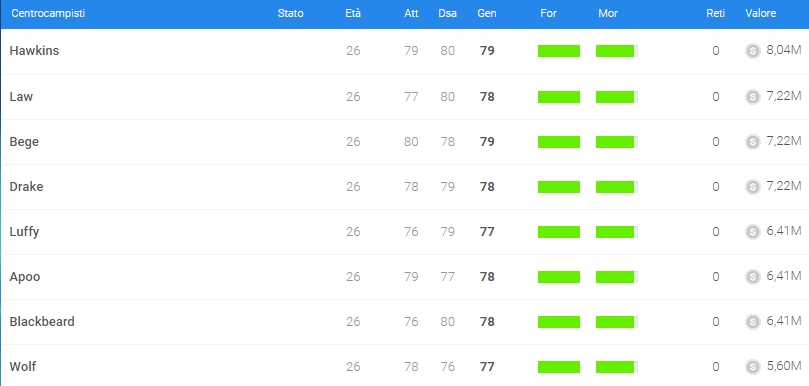This screenshot has height=386, width=809.
Task: Click the coin icon beside Hawkins' value
Action: [x=753, y=51]
